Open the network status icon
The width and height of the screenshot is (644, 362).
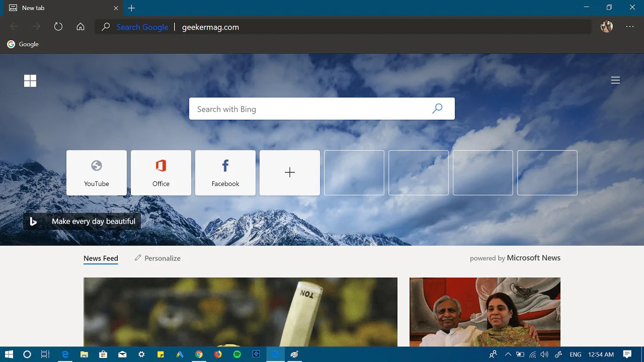click(532, 354)
